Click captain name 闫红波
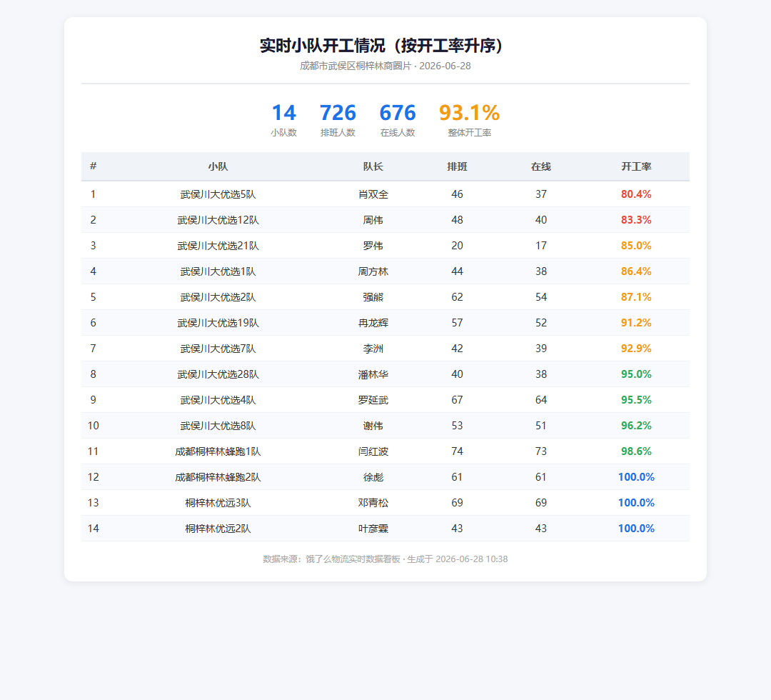The width and height of the screenshot is (771, 700). (x=373, y=451)
